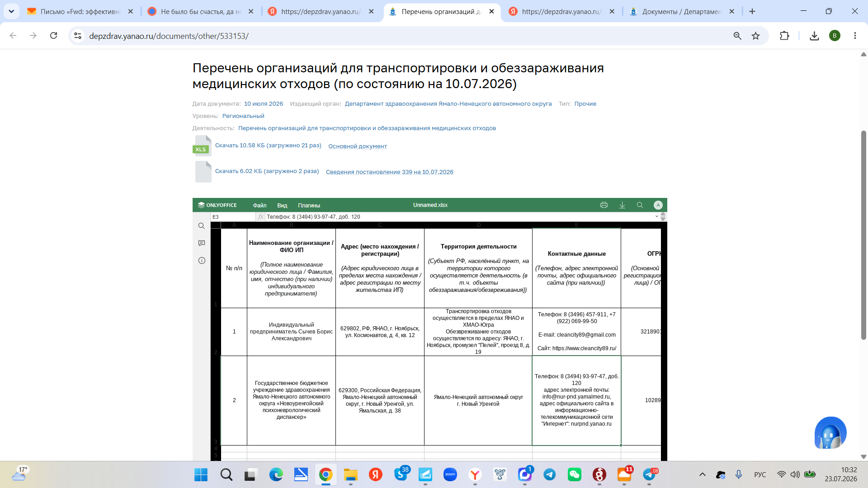Click the Департамент здравоохранения issuing body link
This screenshot has width=868, height=488.
pos(448,104)
